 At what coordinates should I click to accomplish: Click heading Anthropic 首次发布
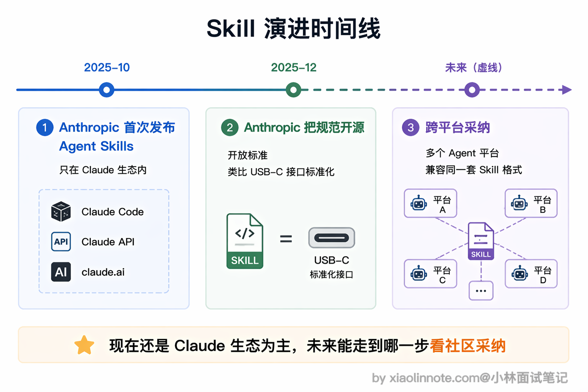tap(117, 127)
